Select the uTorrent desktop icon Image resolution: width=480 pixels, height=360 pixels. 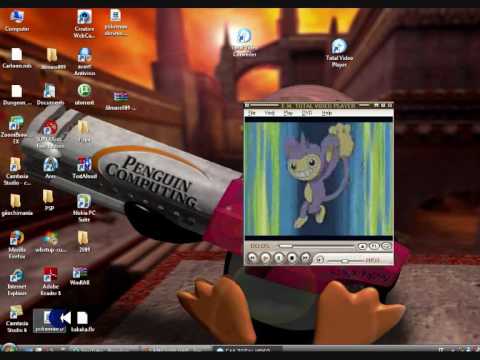[x=84, y=95]
